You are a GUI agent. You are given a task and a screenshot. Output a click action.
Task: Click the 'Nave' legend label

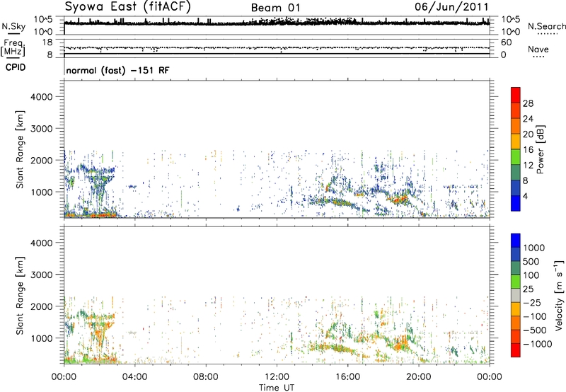(538, 49)
